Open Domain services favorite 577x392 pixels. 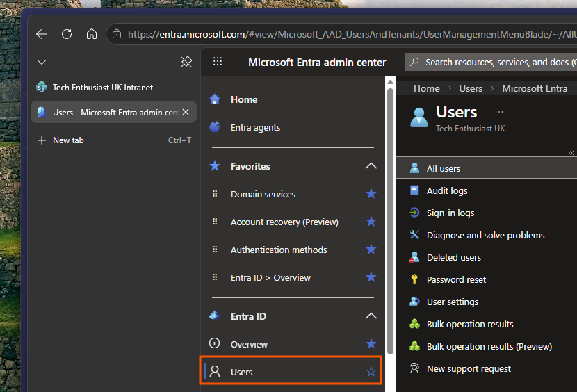pos(263,195)
